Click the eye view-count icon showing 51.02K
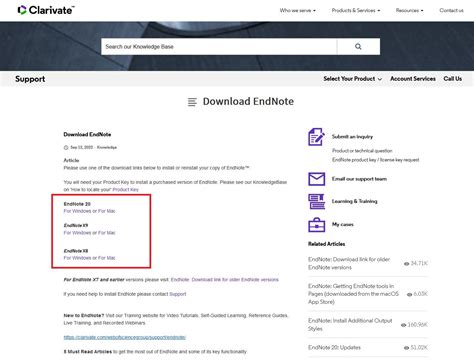Viewport: 474px width, 361px height. (406, 348)
